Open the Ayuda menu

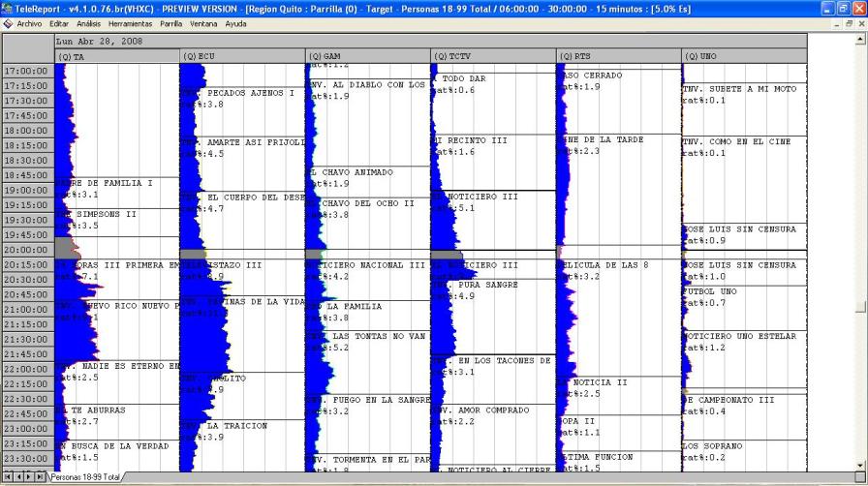(x=235, y=24)
